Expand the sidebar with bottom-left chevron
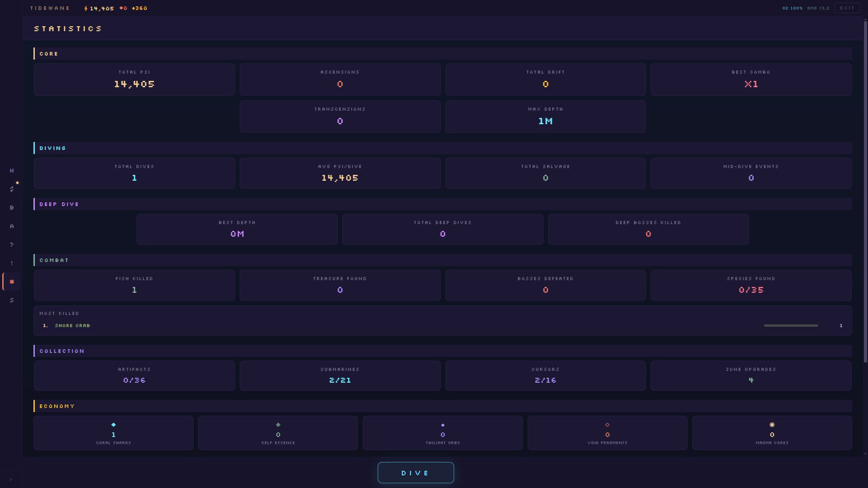The height and width of the screenshot is (488, 868). [x=11, y=479]
